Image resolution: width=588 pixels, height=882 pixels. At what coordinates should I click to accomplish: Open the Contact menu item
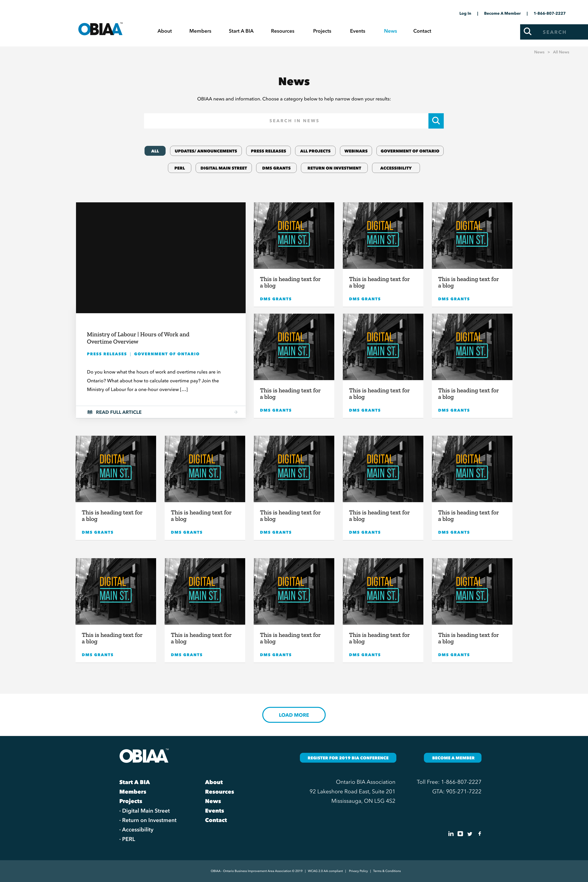(422, 31)
